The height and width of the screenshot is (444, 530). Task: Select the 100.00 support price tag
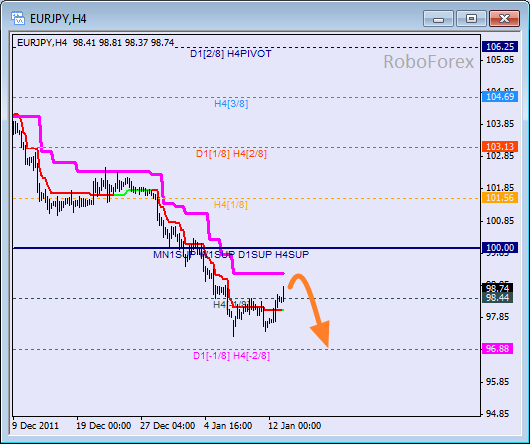500,248
